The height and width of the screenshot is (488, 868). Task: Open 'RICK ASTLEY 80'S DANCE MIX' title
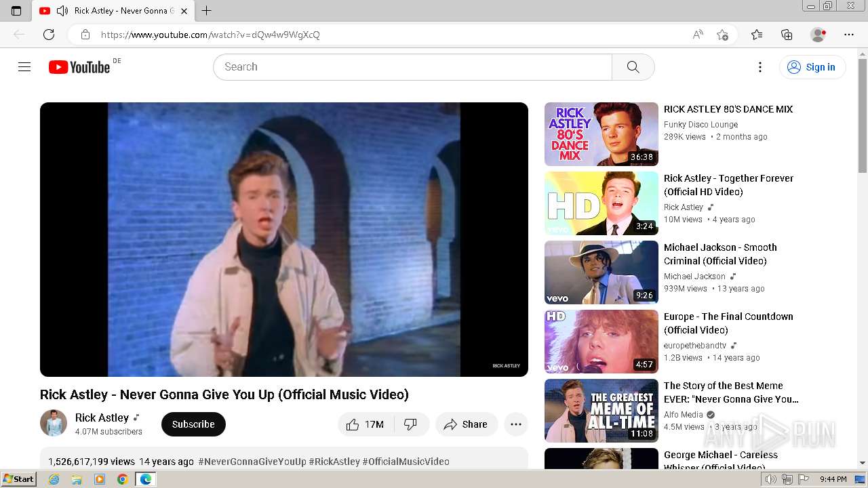728,109
